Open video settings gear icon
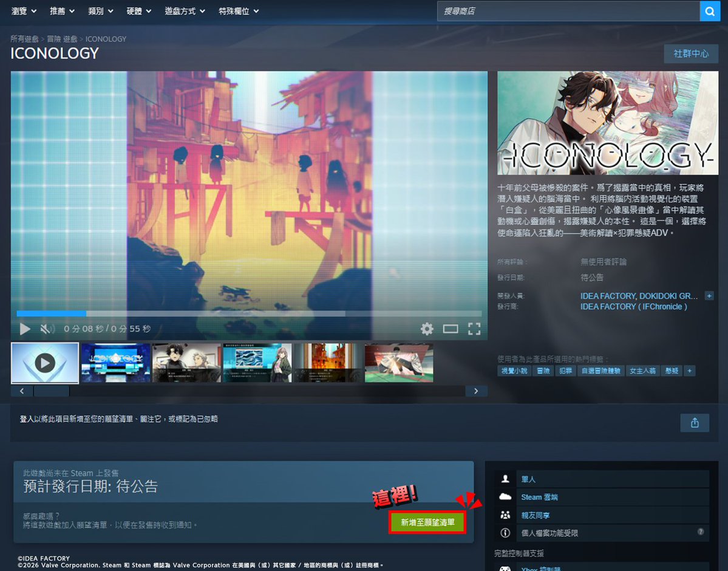The width and height of the screenshot is (728, 571). 427,329
